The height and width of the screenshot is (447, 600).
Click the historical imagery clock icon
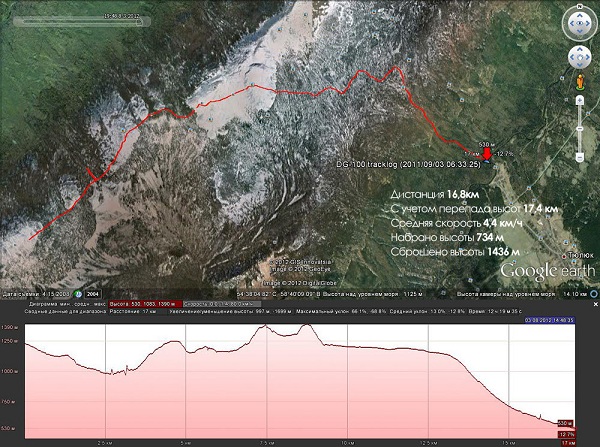[76, 293]
